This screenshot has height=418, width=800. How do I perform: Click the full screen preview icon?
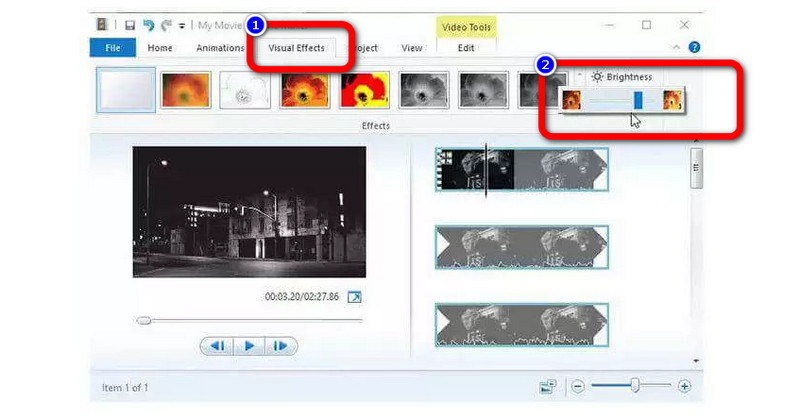click(354, 297)
